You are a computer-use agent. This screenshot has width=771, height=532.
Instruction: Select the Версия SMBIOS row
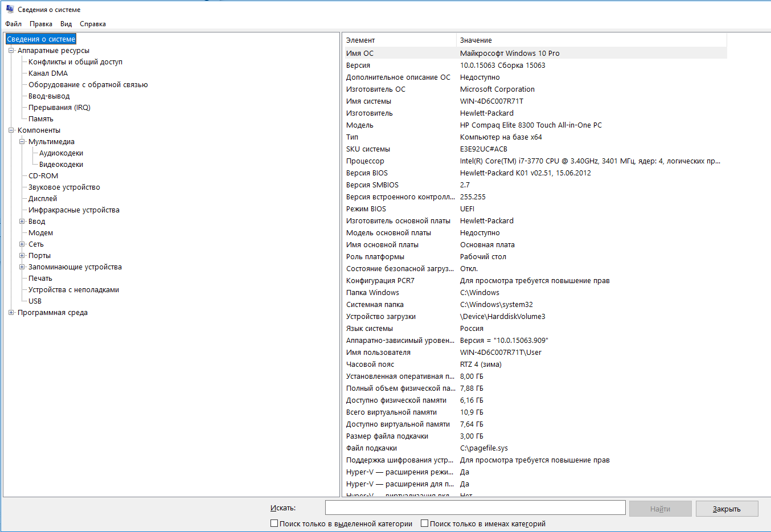pos(535,185)
